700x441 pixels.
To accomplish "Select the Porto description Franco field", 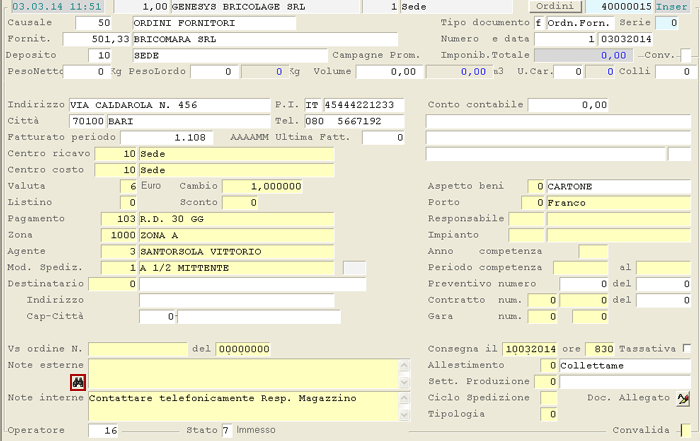I will tap(618, 203).
